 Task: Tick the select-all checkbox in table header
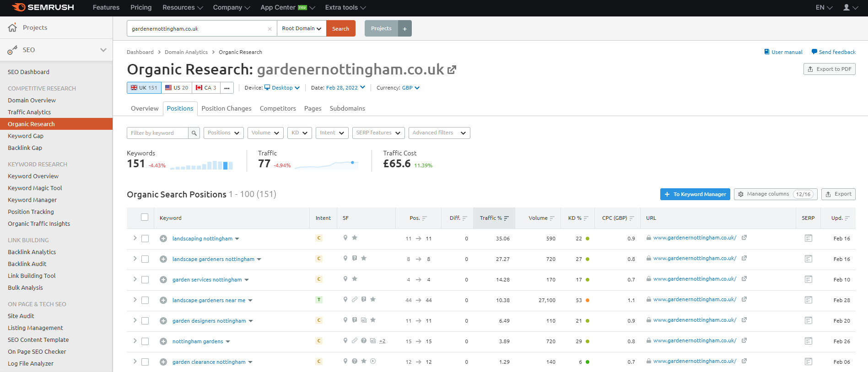point(145,218)
